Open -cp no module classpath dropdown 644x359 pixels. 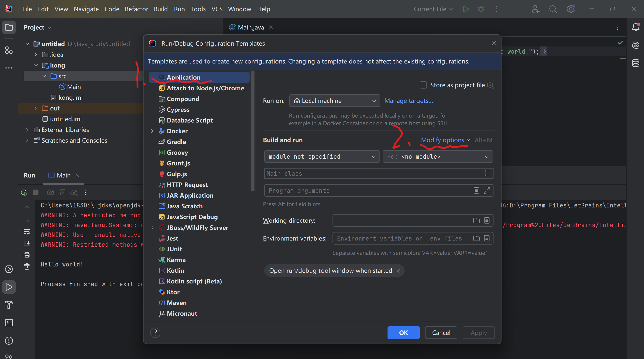click(438, 156)
